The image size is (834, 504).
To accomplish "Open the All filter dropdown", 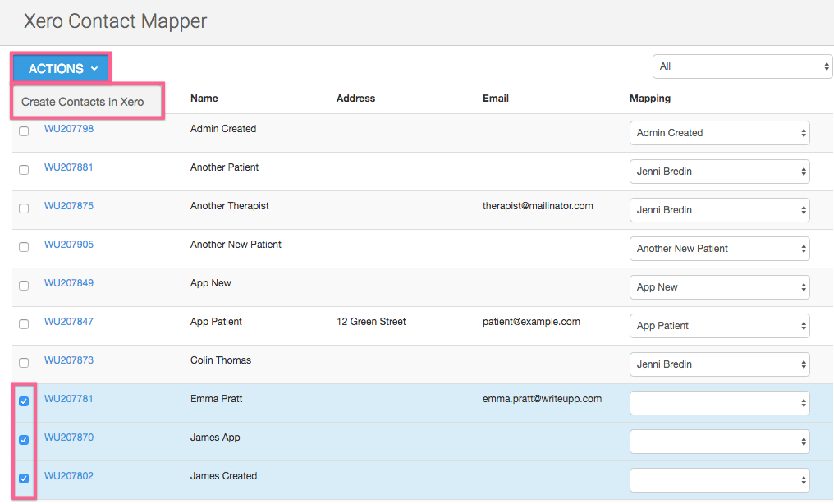I will (x=742, y=66).
